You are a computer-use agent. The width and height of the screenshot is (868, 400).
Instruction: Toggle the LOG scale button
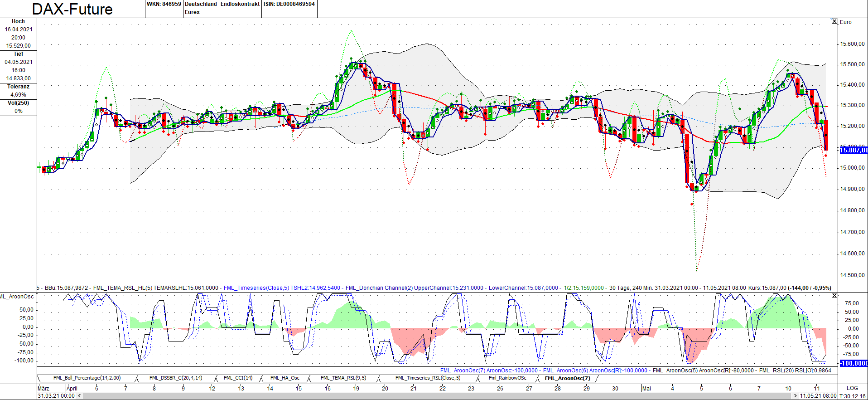[x=852, y=388]
